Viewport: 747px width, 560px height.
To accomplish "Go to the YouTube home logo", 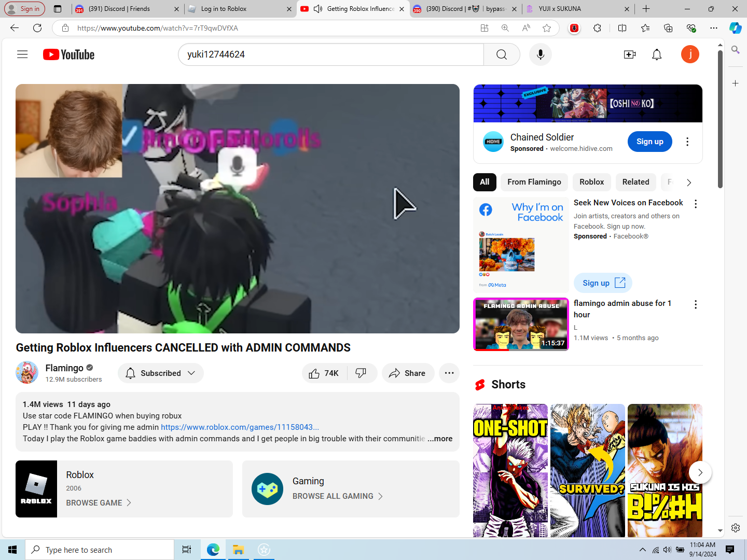I will (68, 54).
